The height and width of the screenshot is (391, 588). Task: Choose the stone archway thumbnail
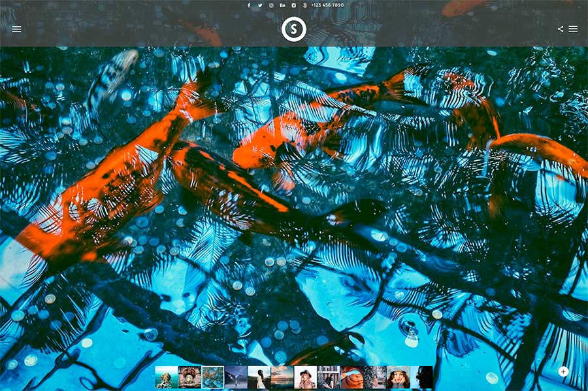189,377
